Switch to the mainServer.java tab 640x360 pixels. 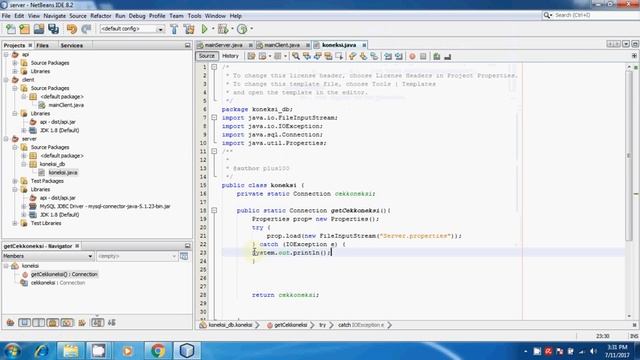(x=223, y=45)
